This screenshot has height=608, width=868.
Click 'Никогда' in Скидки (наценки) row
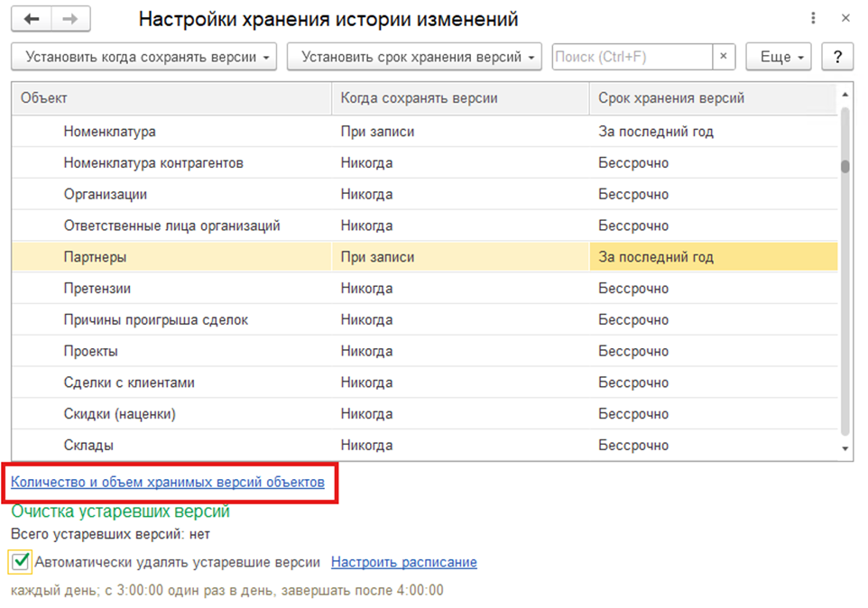460,414
